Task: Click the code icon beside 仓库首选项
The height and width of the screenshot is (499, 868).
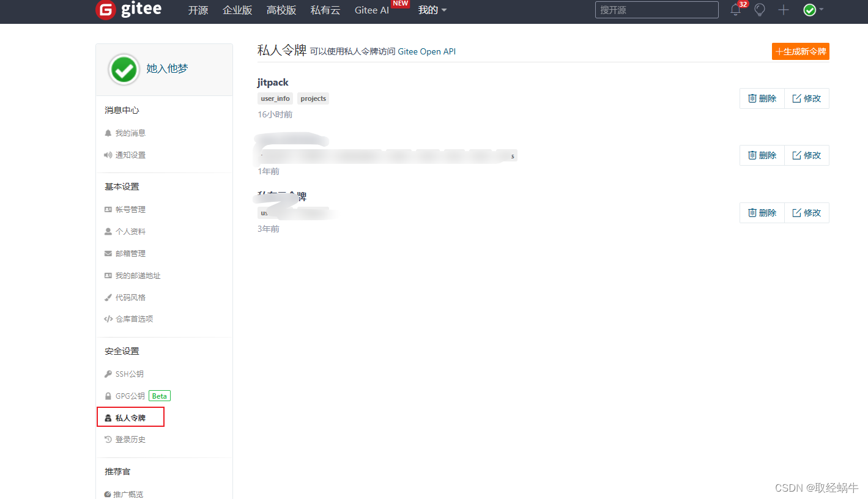Action: pyautogui.click(x=108, y=319)
